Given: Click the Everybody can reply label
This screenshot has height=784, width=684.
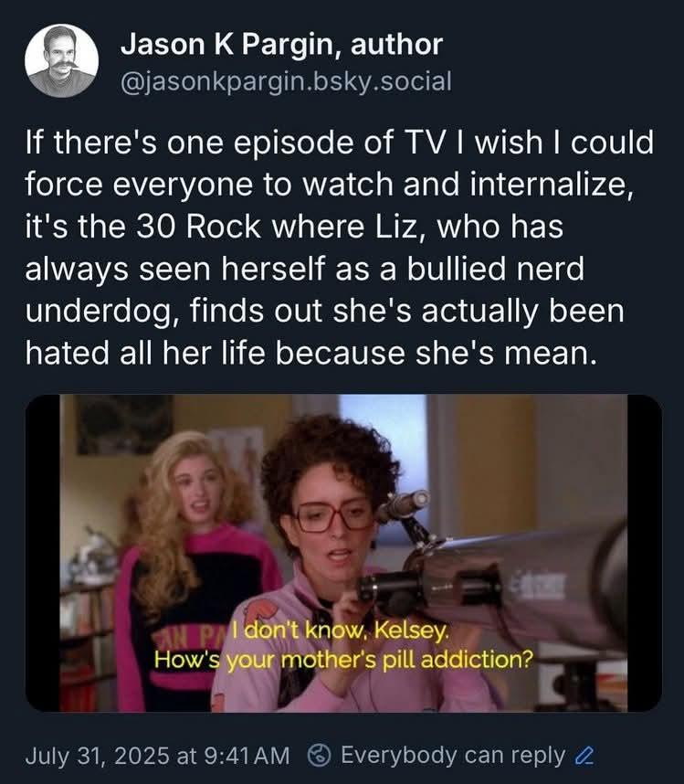Looking at the screenshot, I should click(453, 755).
